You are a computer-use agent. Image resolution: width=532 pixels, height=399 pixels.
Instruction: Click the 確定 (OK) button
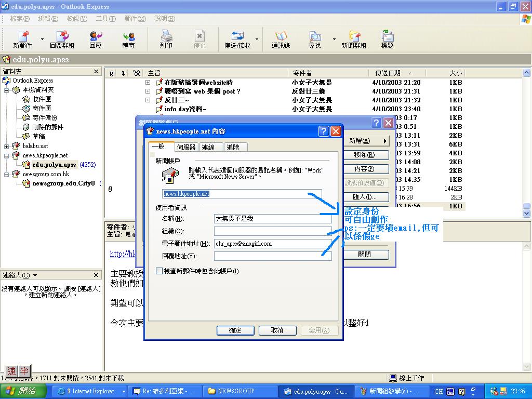[x=235, y=330]
